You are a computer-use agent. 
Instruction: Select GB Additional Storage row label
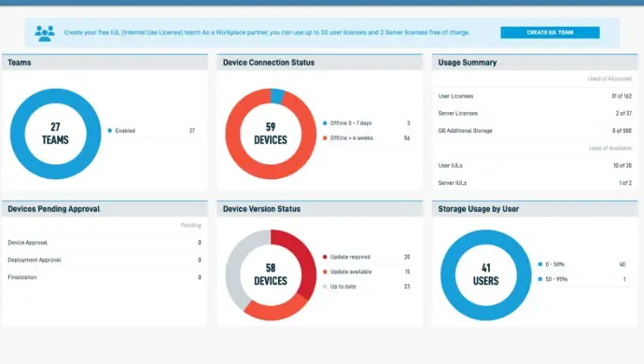coord(465,131)
